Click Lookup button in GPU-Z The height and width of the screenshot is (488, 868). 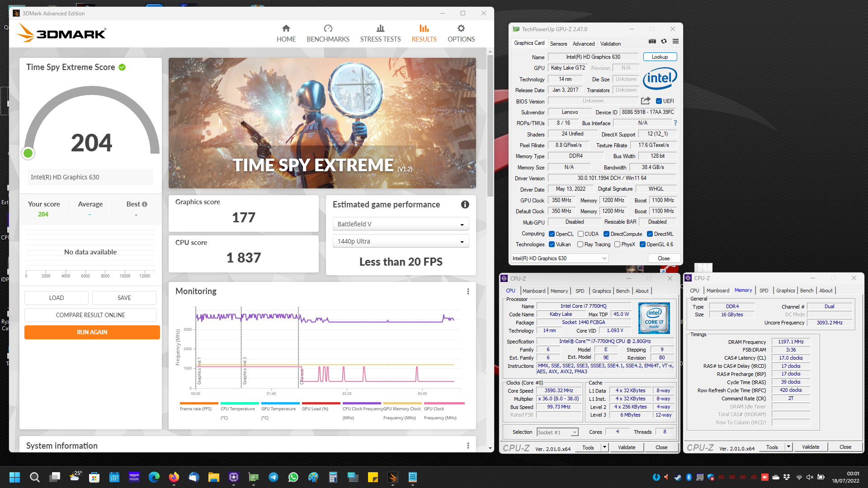coord(660,57)
